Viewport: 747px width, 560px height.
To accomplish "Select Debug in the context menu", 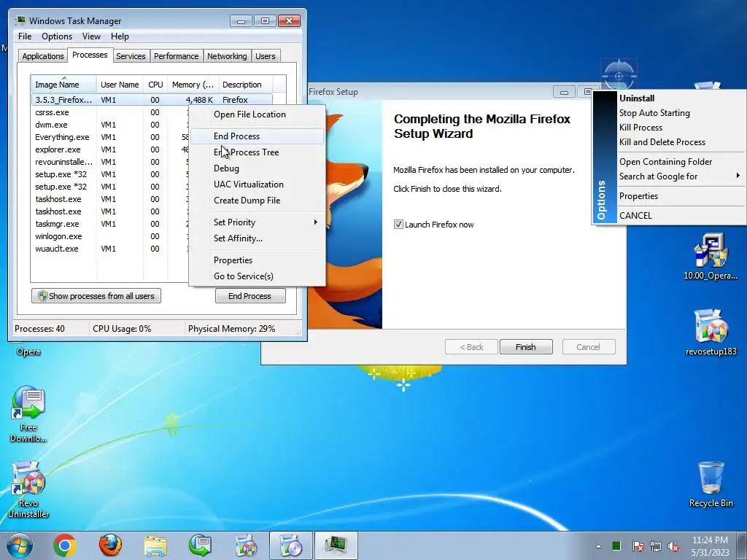I will point(258,168).
